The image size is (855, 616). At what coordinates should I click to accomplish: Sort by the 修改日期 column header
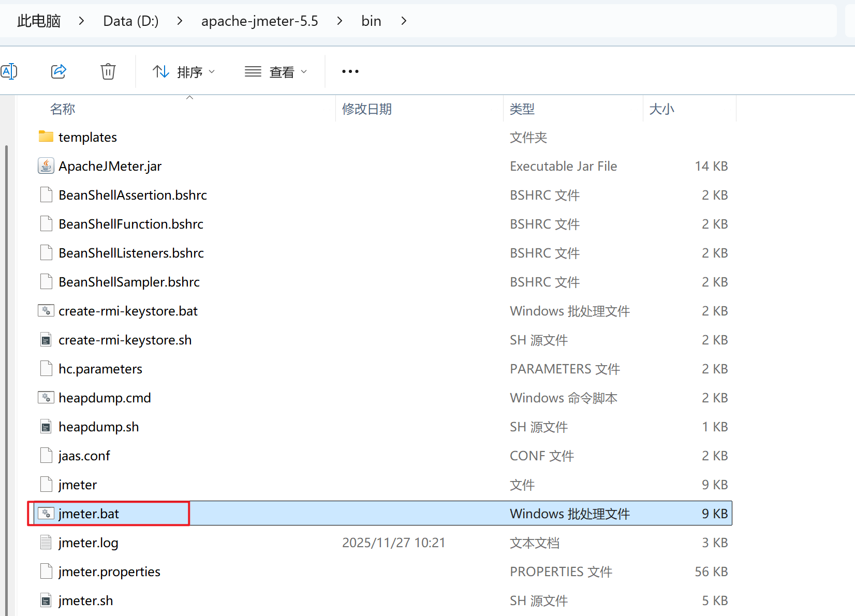coord(367,109)
